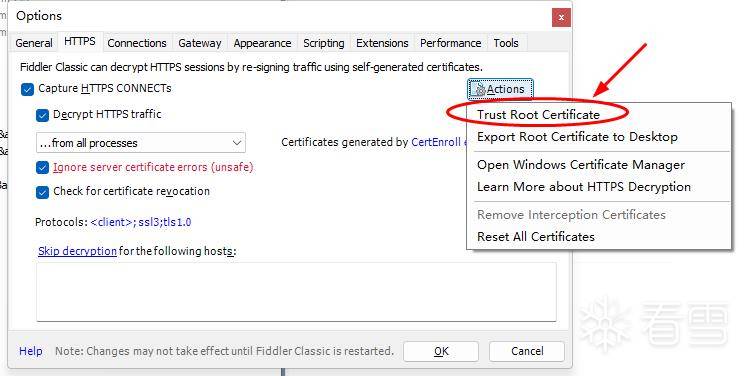Confirm with the OK button

click(441, 351)
